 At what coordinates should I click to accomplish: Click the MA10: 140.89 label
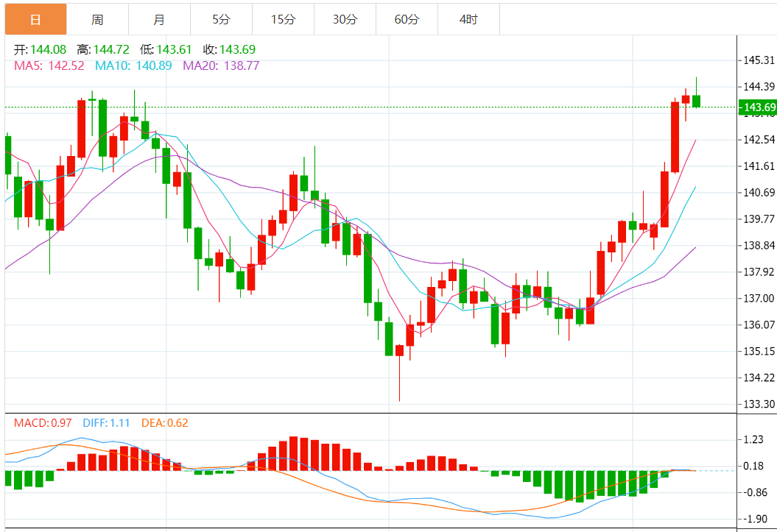[x=133, y=65]
